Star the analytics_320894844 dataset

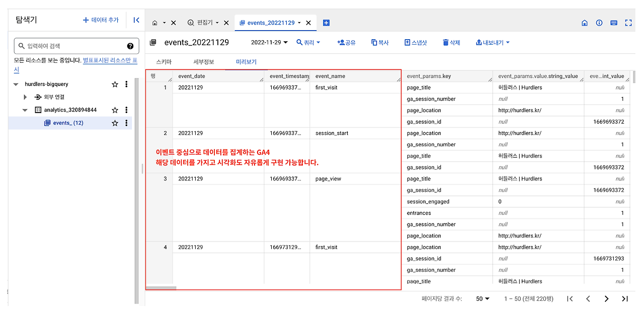point(115,110)
